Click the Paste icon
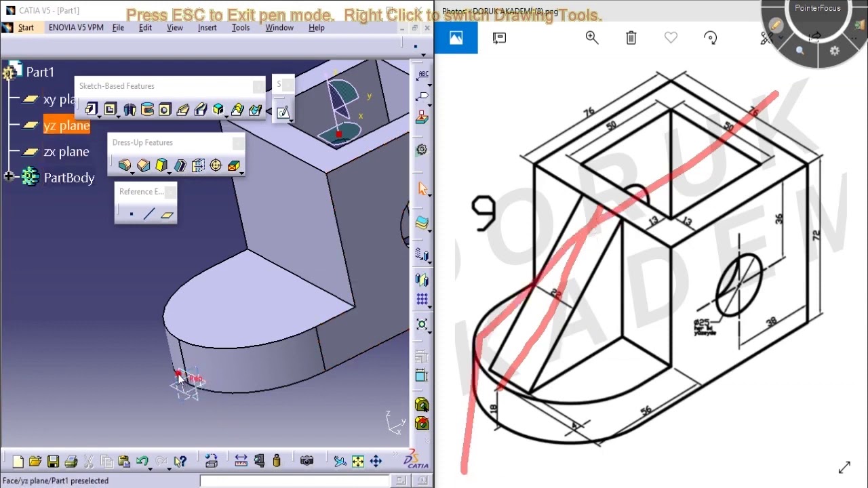The height and width of the screenshot is (488, 868). point(124,462)
